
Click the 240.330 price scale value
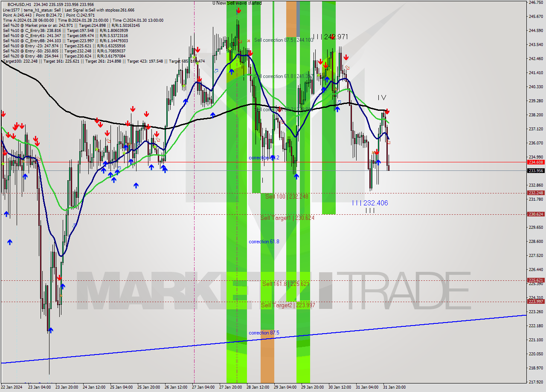(536, 87)
